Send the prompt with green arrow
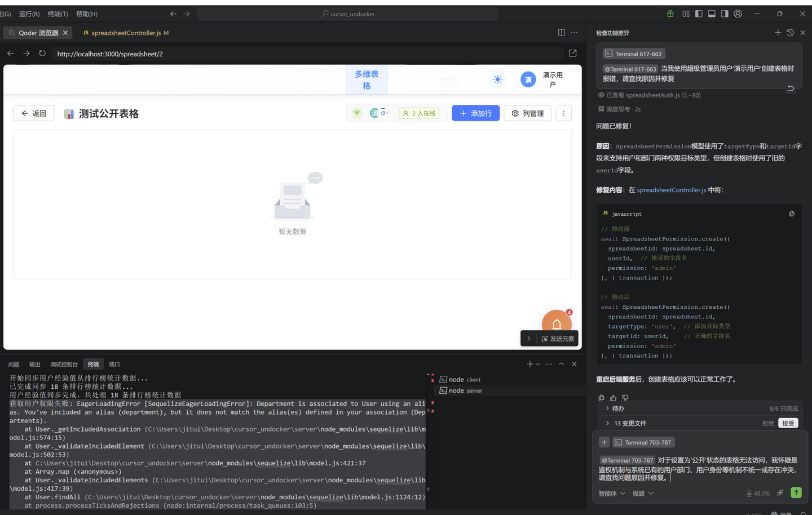812x515 pixels. pos(796,493)
